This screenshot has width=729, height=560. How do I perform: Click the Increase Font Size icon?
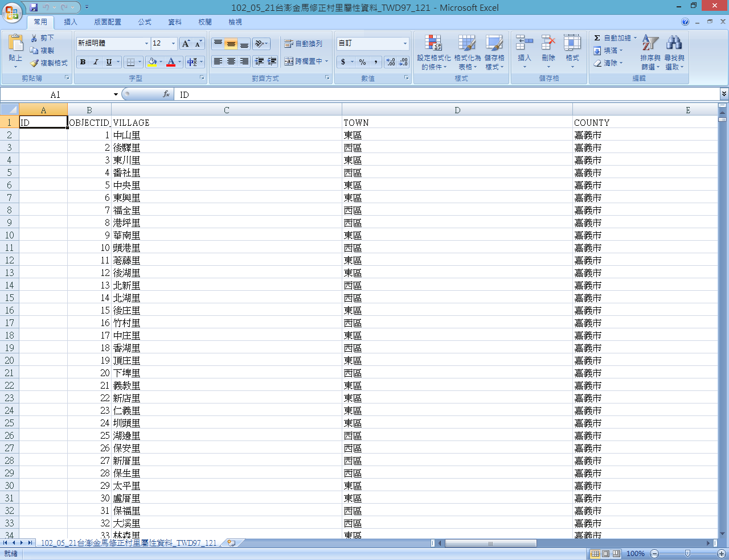click(186, 44)
